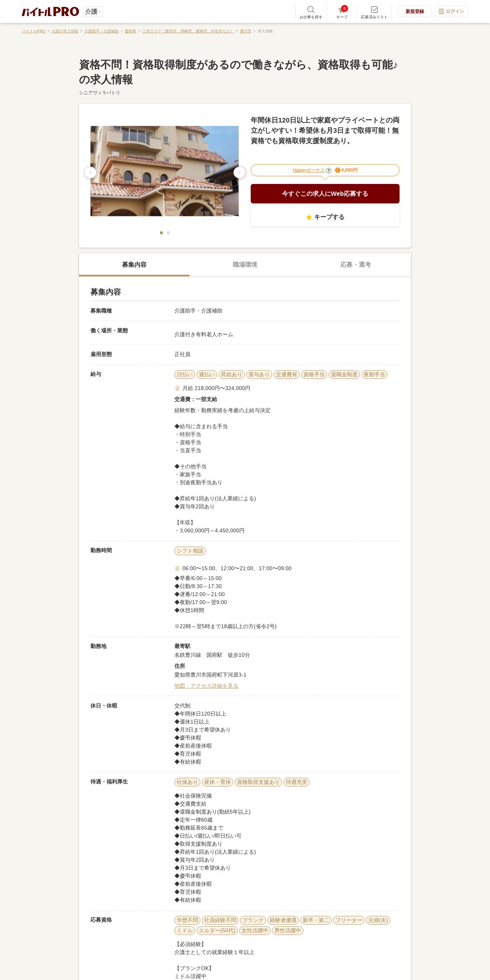Click the 新規登録 button
Image resolution: width=490 pixels, height=980 pixels.
pos(415,11)
